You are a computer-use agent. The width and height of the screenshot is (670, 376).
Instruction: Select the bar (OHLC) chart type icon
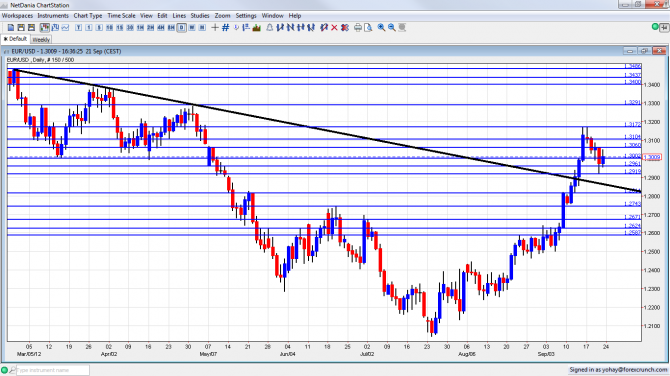(x=55, y=27)
